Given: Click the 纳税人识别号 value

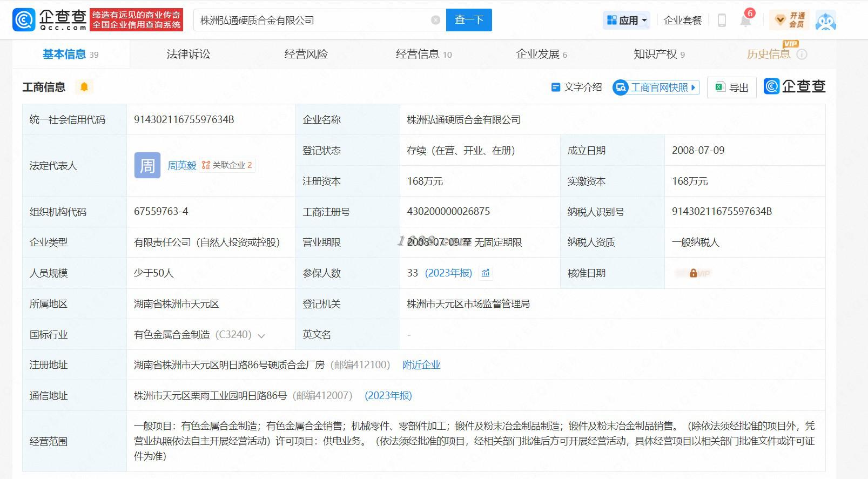Looking at the screenshot, I should [722, 212].
